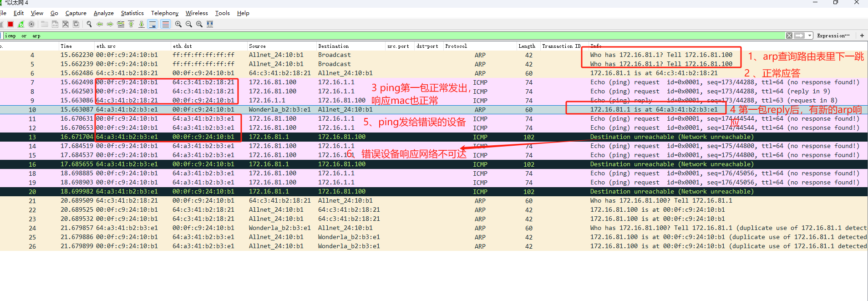Viewport: 868px width, 301px height.
Task: Open the Edit menu
Action: pyautogui.click(x=19, y=13)
